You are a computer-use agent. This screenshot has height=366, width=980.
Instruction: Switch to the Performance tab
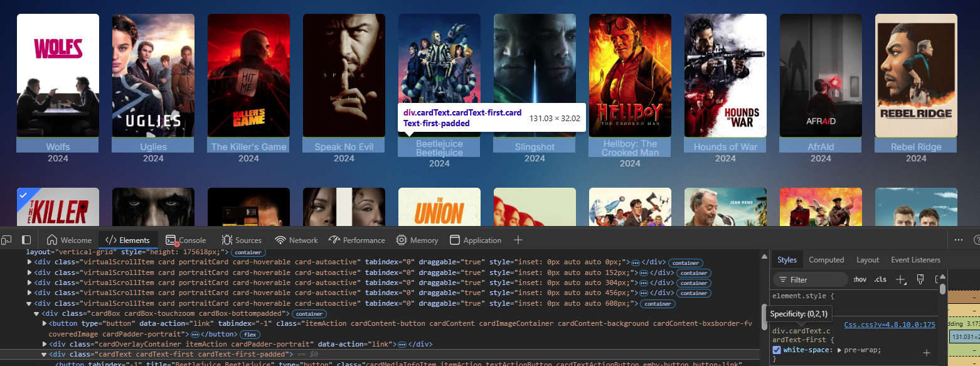(357, 240)
